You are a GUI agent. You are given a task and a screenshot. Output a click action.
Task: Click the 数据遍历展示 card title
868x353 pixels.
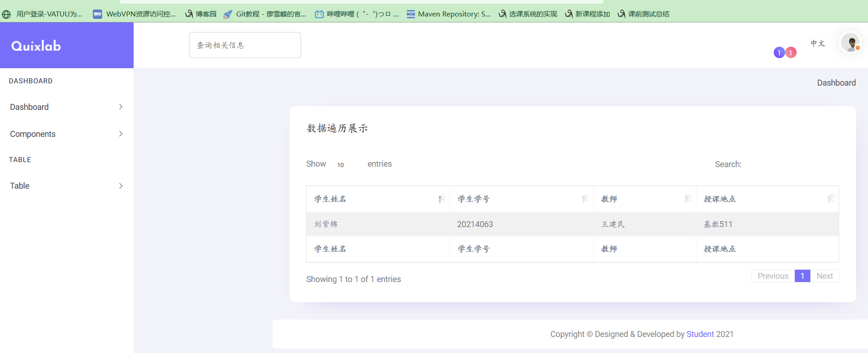[337, 128]
